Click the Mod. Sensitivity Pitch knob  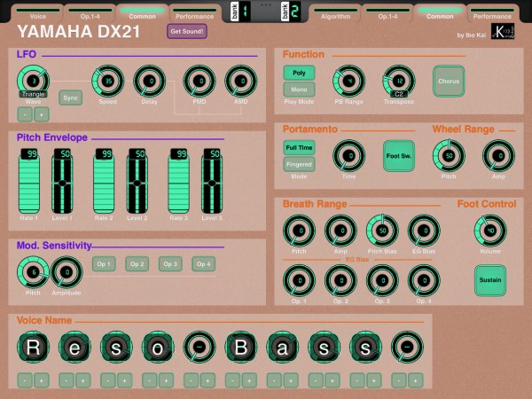pyautogui.click(x=34, y=272)
